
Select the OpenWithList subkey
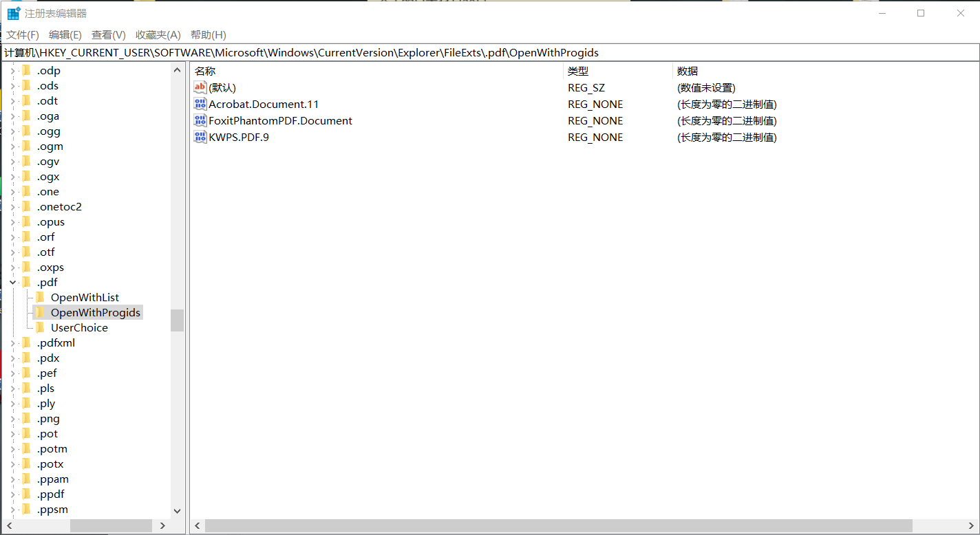click(x=85, y=297)
